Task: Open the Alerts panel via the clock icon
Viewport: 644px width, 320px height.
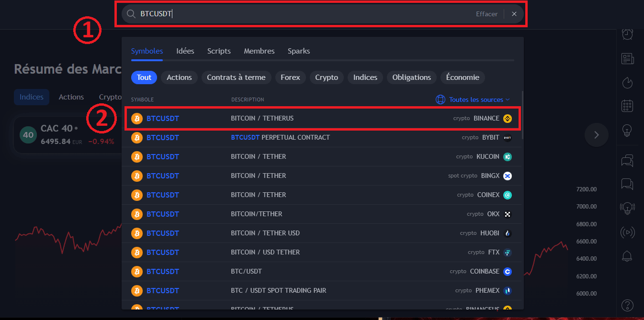Action: [627, 34]
